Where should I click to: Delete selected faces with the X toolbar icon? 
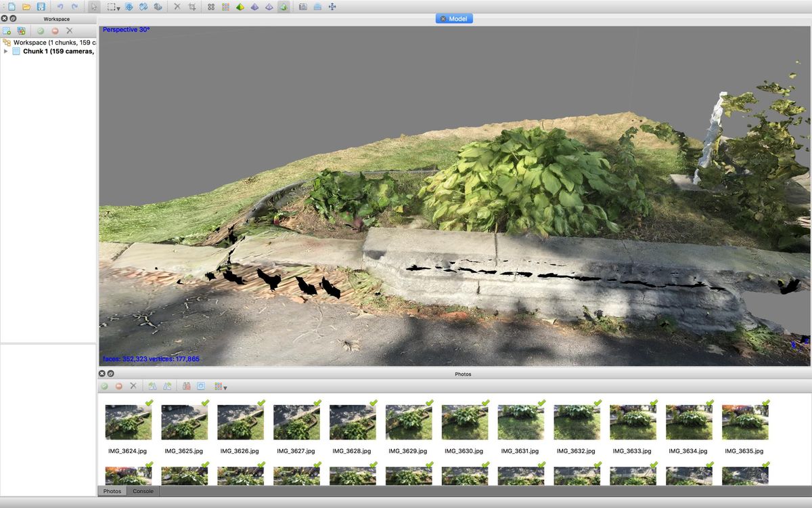177,6
